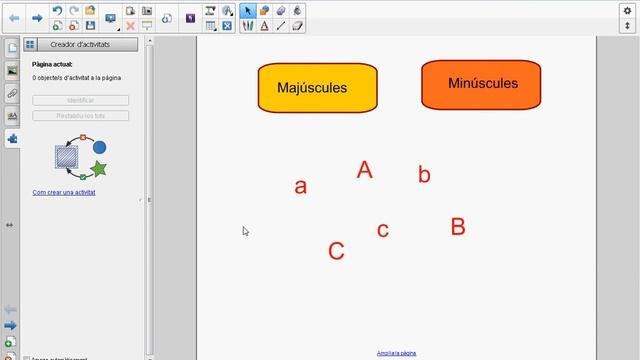Click the Creador d'activitats header button
Image resolution: width=640 pixels, height=360 pixels.
point(88,44)
